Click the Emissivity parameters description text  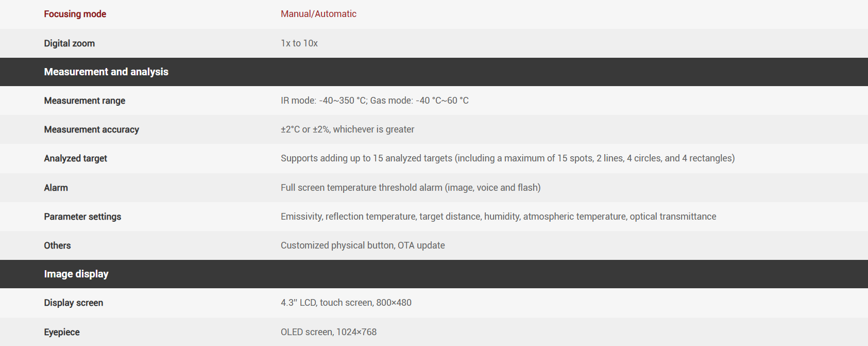tap(498, 217)
